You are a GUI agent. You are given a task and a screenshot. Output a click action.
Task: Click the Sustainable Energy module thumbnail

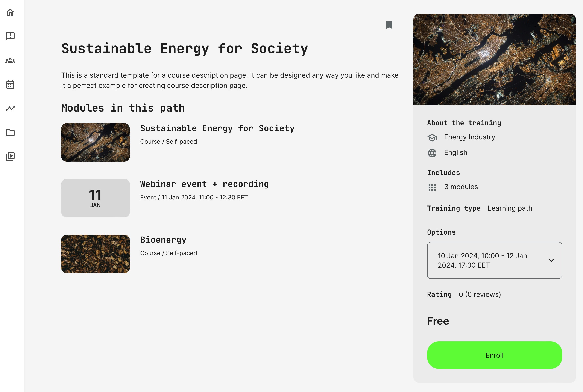tap(95, 142)
